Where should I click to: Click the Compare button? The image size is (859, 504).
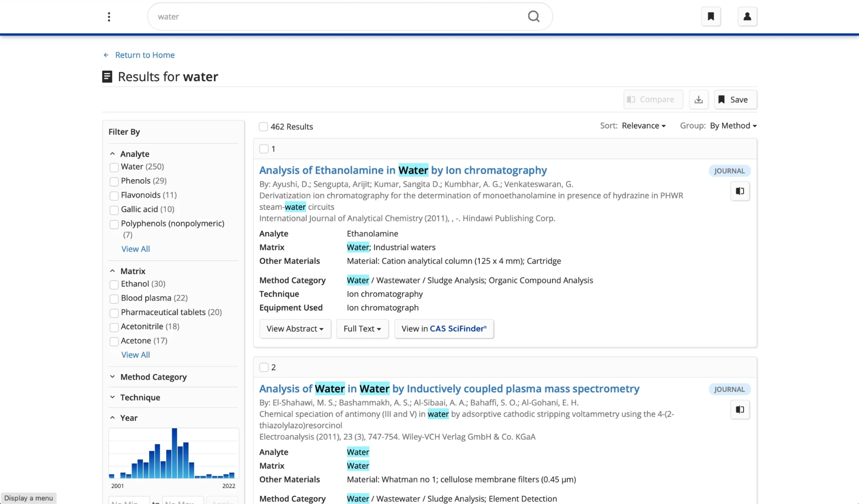tap(653, 100)
